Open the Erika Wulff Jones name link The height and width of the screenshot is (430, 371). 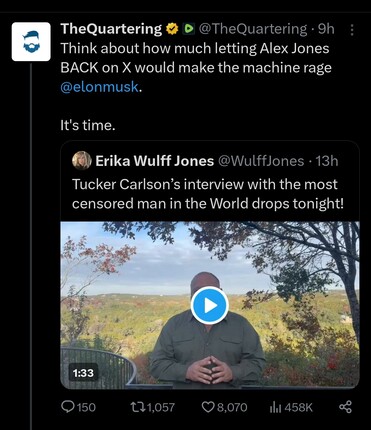click(x=155, y=161)
